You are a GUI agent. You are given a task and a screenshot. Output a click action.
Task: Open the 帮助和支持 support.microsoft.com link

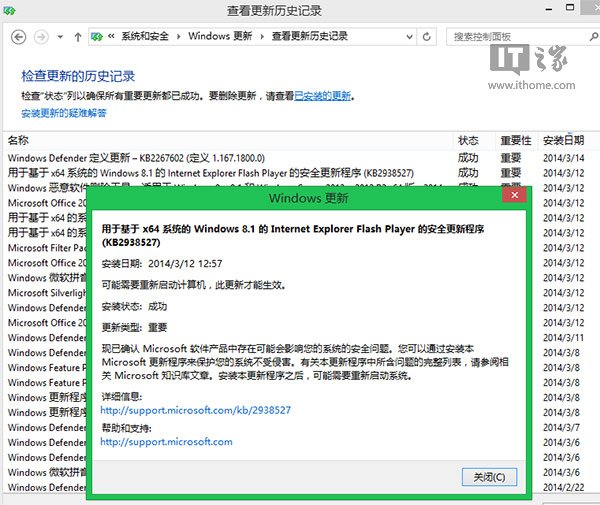tap(166, 442)
